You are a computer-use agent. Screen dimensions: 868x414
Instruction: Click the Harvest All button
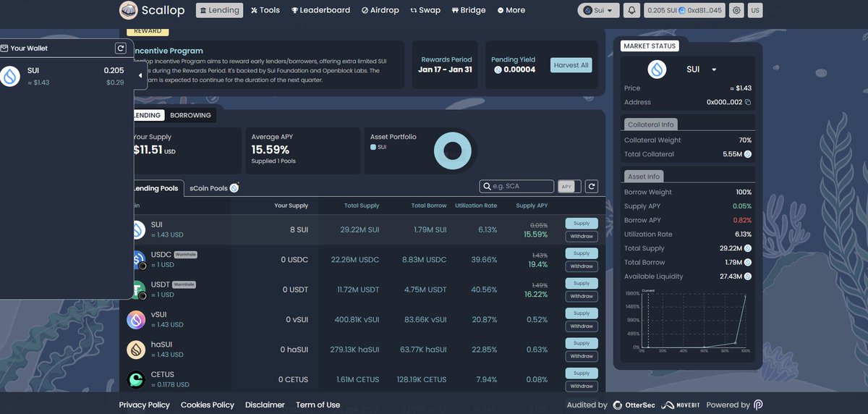pyautogui.click(x=571, y=65)
